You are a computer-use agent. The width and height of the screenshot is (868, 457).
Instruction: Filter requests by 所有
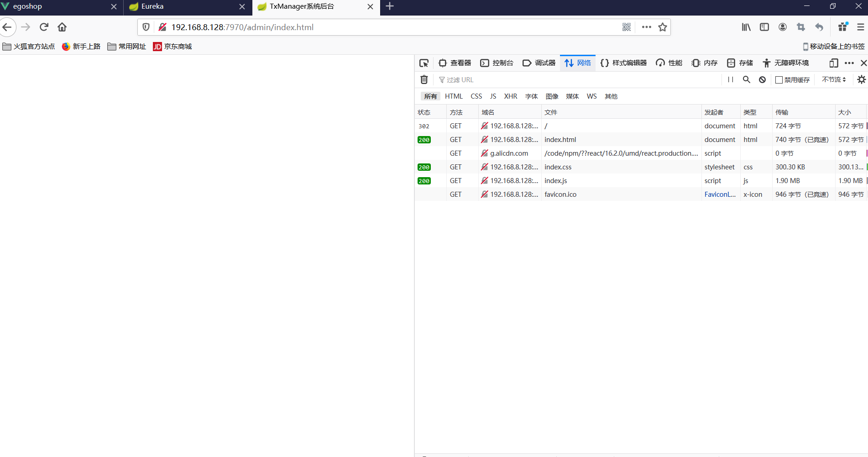click(x=430, y=96)
